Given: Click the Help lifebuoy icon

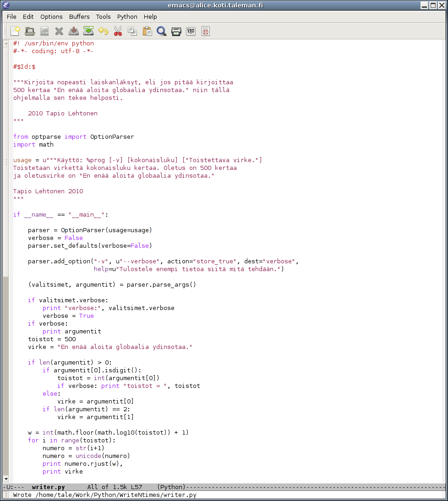Looking at the screenshot, I should click(206, 31).
